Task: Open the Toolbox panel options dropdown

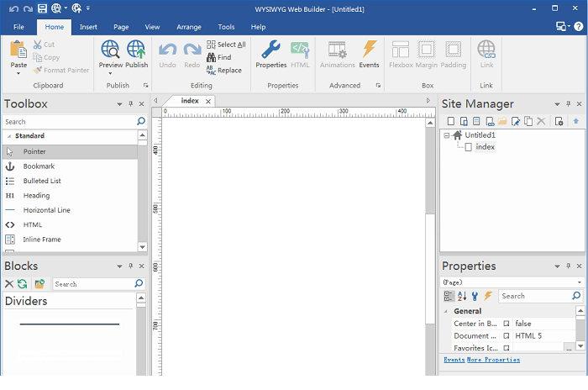Action: pyautogui.click(x=119, y=104)
